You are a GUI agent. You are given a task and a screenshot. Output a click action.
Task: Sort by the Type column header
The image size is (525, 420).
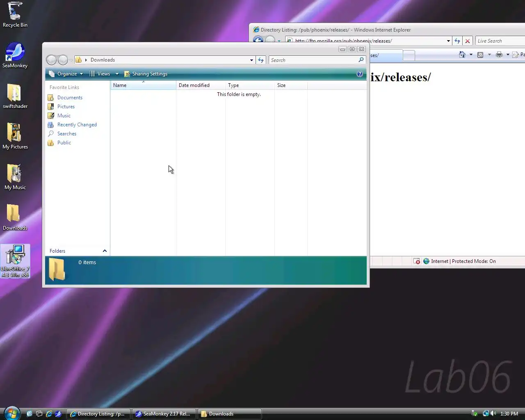point(250,85)
